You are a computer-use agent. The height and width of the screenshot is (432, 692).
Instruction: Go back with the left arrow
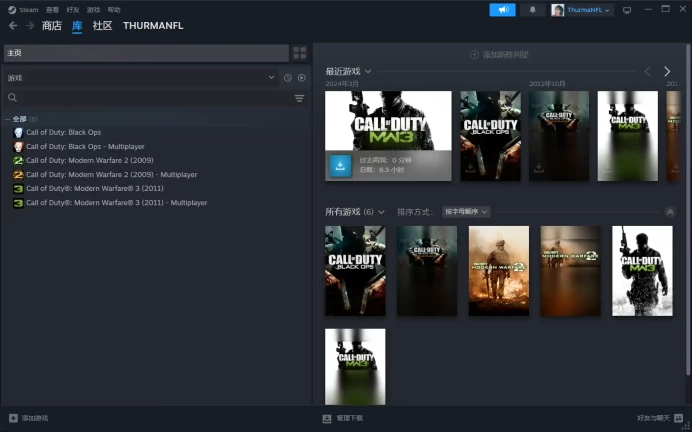(13, 26)
